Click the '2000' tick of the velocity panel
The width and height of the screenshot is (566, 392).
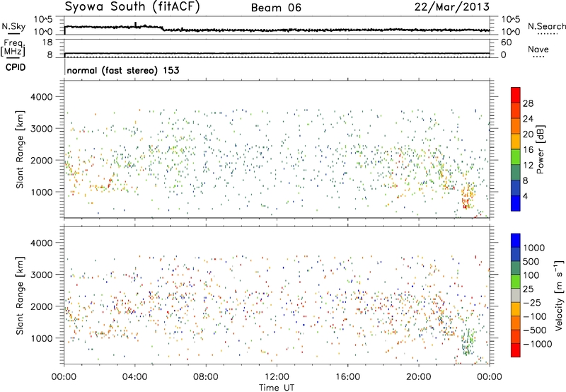(x=41, y=306)
